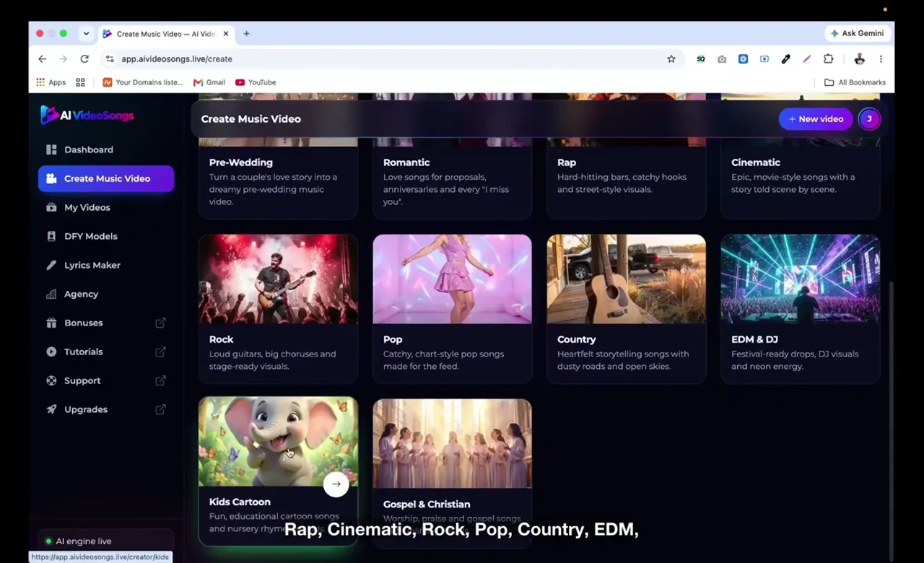Reload the page with browser refresh icon
Viewport: 924px width, 563px height.
coord(84,59)
